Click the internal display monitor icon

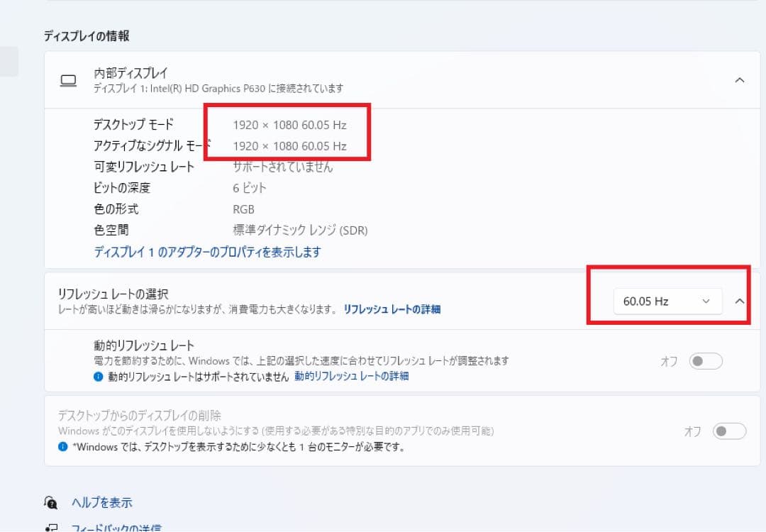tap(68, 80)
